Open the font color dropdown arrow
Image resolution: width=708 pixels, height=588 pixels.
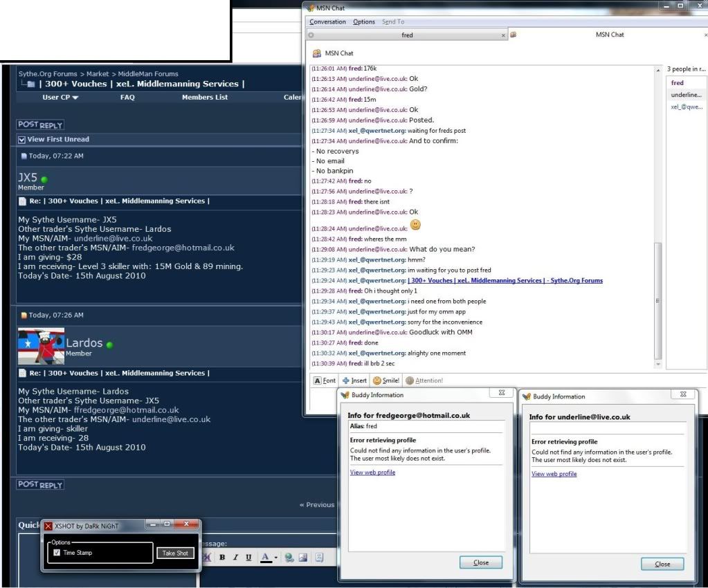coord(276,558)
